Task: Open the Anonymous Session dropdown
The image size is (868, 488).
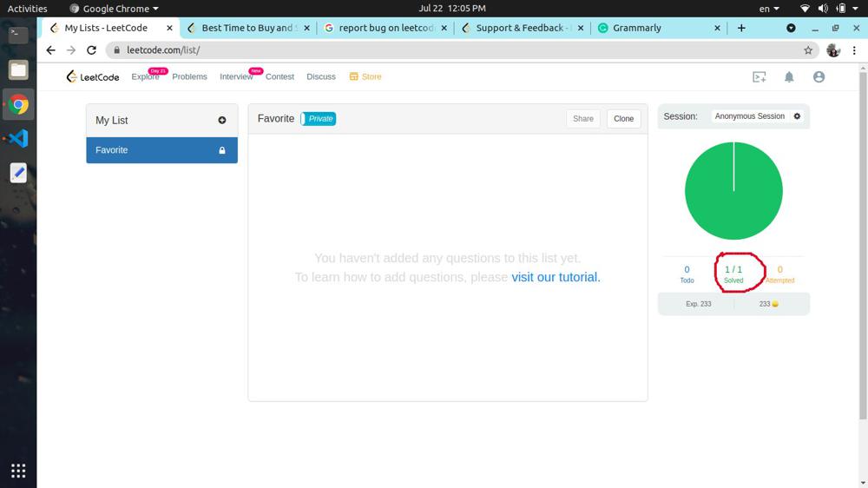Action: pyautogui.click(x=749, y=116)
